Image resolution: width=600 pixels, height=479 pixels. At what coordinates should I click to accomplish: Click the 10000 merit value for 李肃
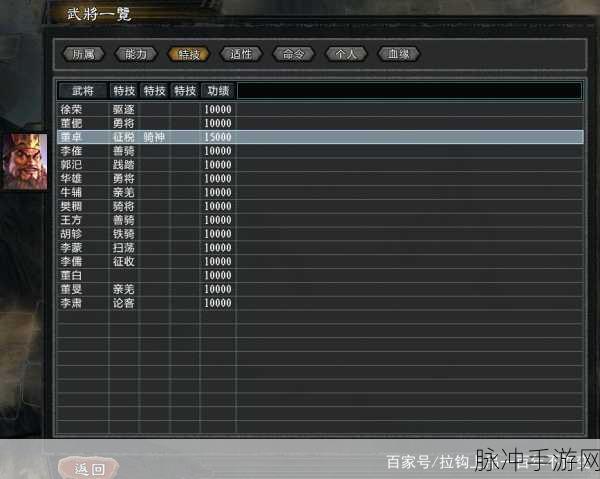click(218, 303)
